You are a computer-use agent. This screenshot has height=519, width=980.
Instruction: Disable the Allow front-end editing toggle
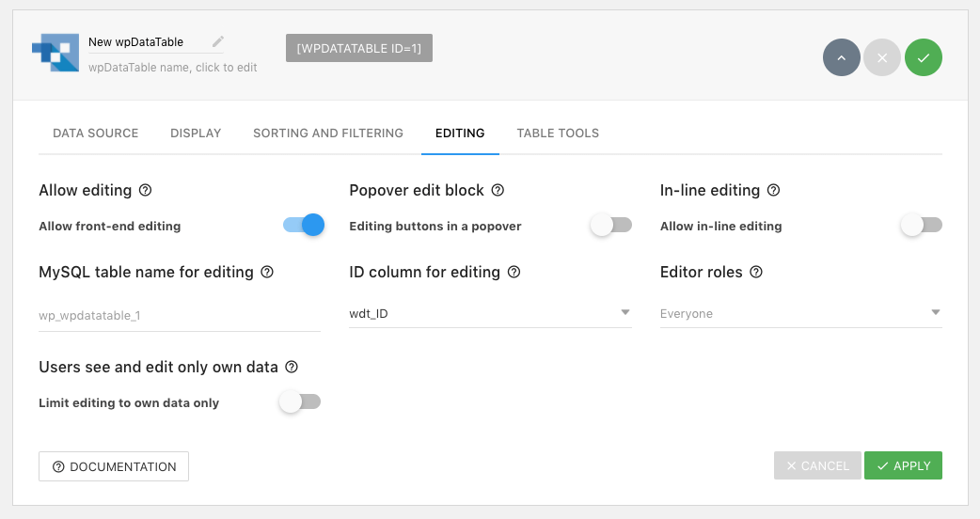pos(304,225)
